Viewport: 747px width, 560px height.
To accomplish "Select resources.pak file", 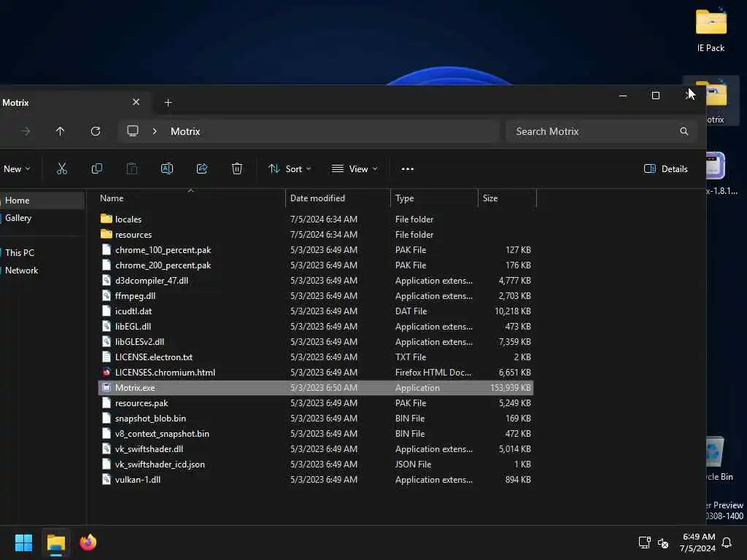I will click(315, 402).
